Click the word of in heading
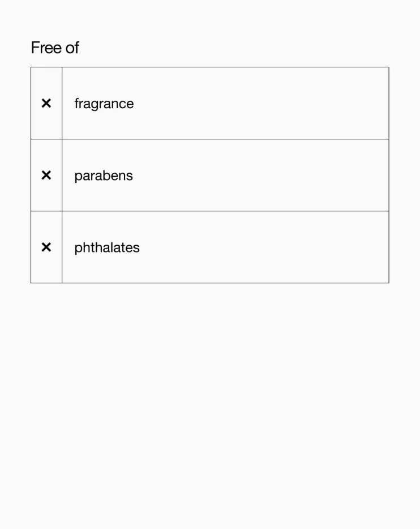This screenshot has width=420, height=529. point(72,48)
